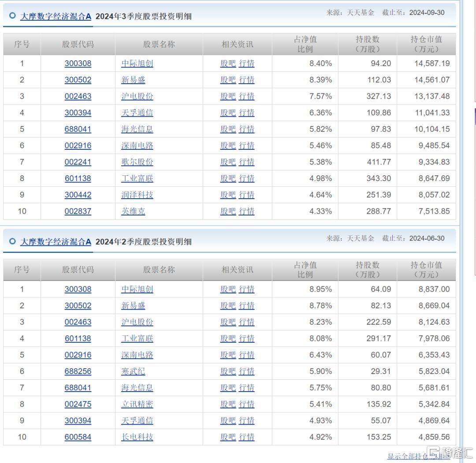Click the circle bullet icon beside Q2 title
476x463 pixels.
tap(12, 241)
